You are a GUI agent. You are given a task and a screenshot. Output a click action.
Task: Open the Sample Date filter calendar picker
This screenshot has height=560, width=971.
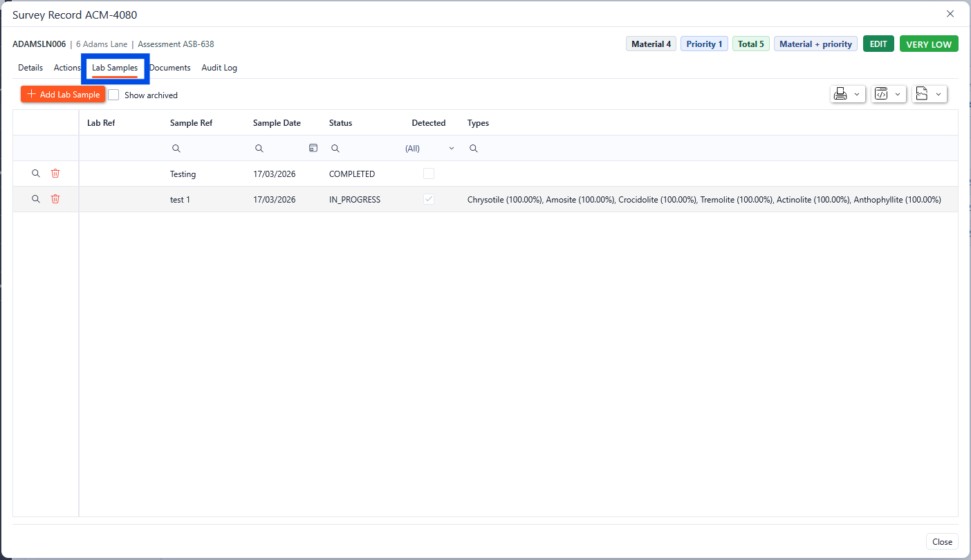[313, 148]
